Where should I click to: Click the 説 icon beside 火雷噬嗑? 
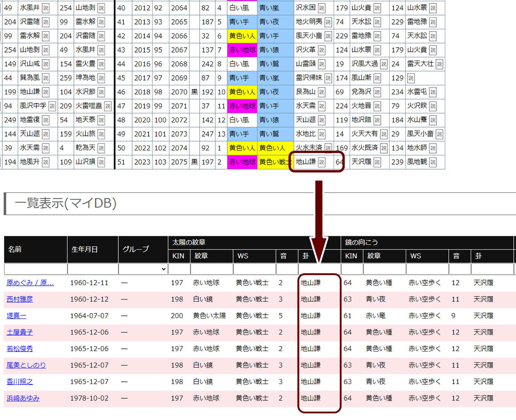tap(108, 106)
